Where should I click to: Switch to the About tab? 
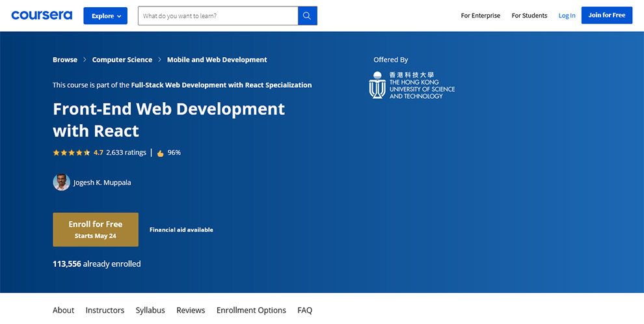pos(63,310)
